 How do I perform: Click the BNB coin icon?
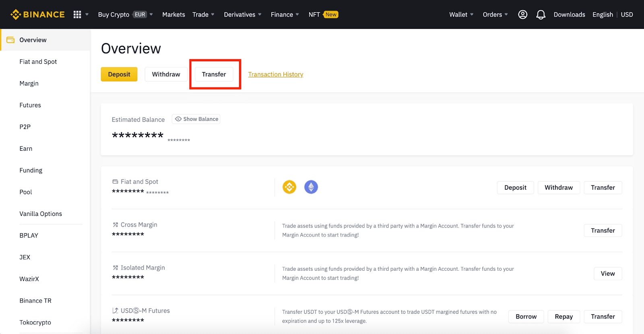pos(289,187)
